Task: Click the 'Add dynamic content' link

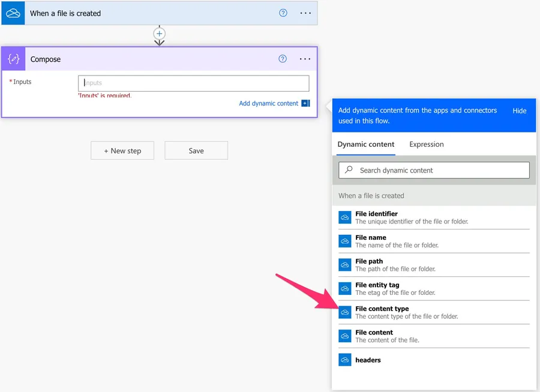Action: [x=268, y=104]
